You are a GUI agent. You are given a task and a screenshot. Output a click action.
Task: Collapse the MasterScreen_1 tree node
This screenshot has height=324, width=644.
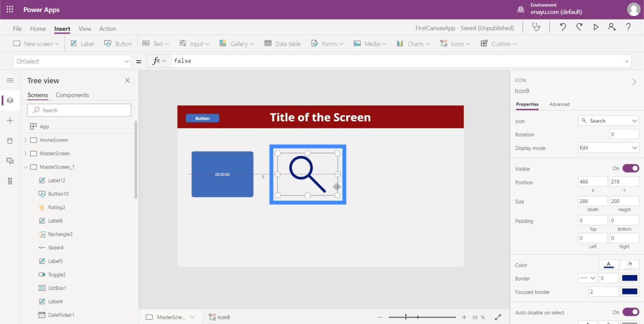pos(25,167)
